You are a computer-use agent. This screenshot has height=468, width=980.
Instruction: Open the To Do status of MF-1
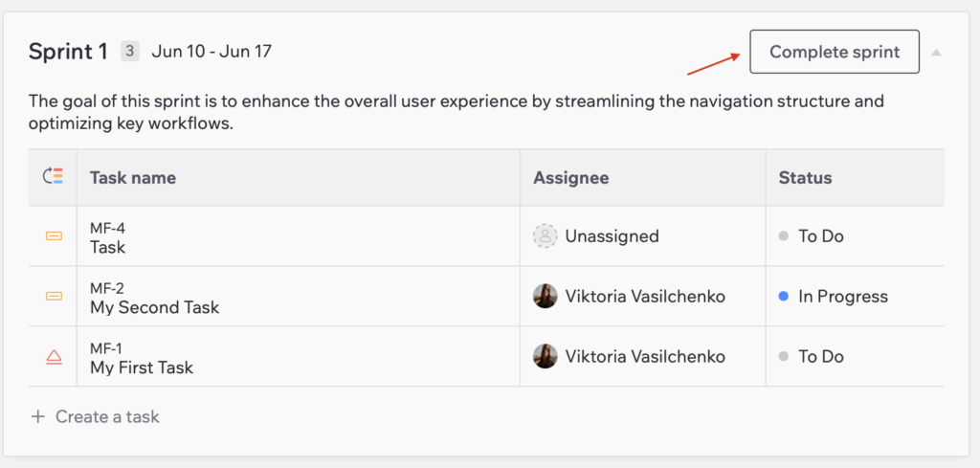click(820, 357)
